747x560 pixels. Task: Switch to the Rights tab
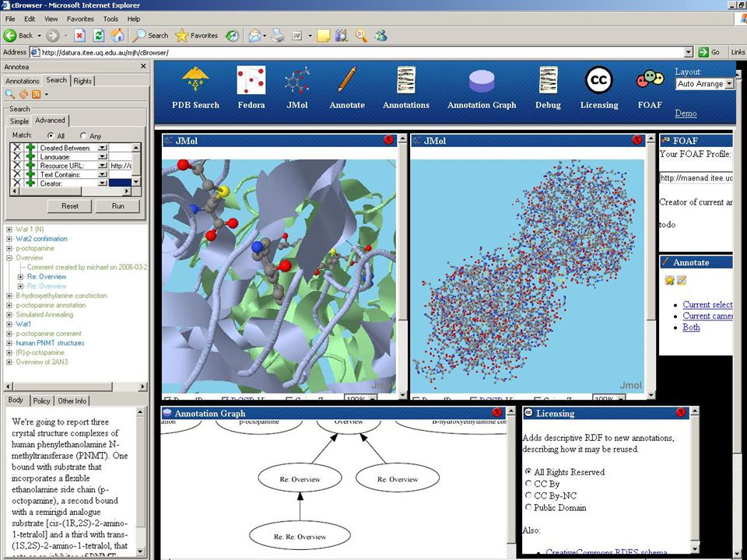(x=82, y=81)
